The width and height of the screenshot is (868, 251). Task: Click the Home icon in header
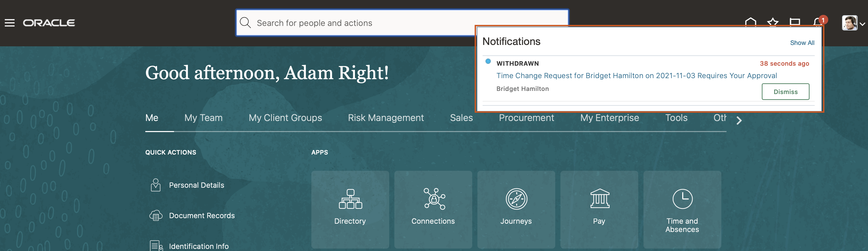[x=750, y=22]
